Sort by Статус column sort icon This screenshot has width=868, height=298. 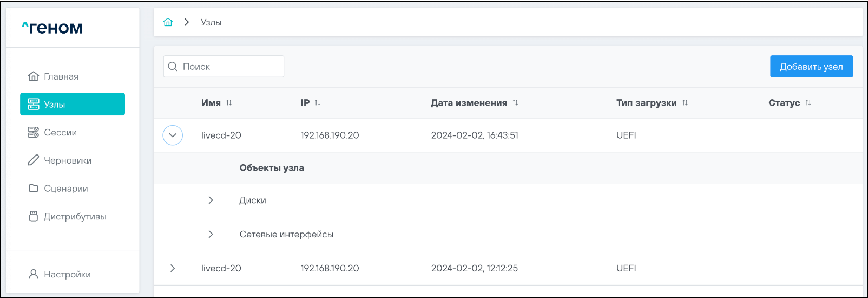(x=808, y=103)
